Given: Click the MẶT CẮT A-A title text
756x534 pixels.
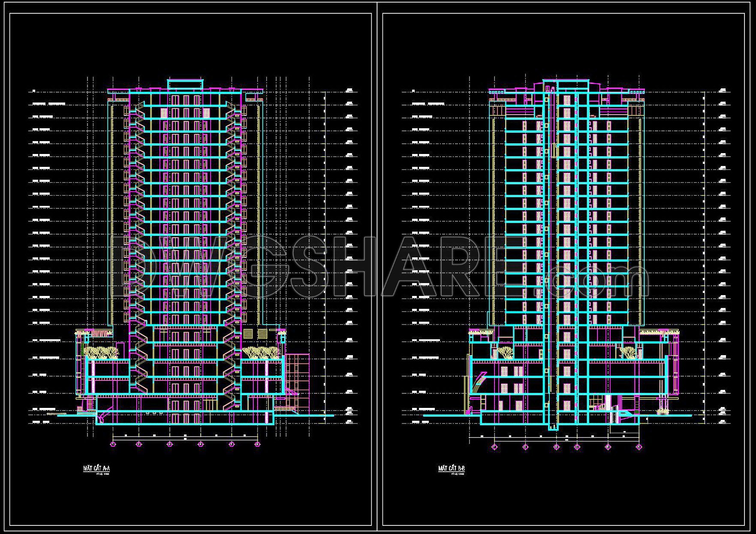Looking at the screenshot, I should click(x=96, y=468).
